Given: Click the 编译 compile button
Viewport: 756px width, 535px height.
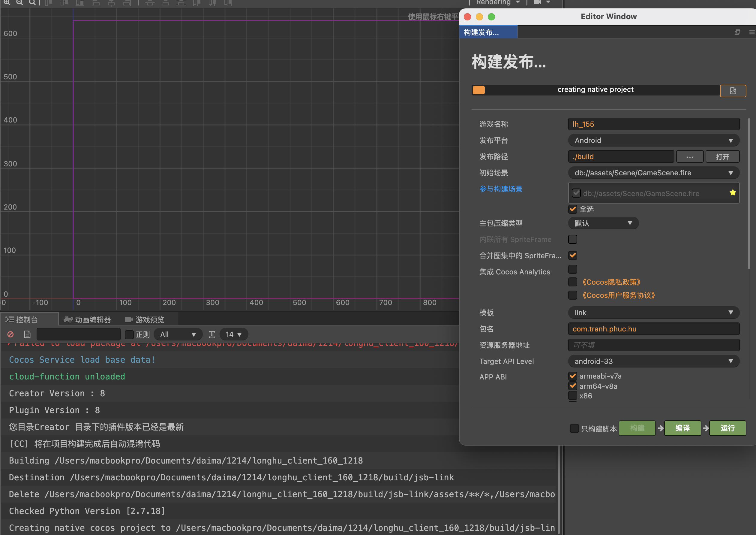Looking at the screenshot, I should pyautogui.click(x=682, y=428).
